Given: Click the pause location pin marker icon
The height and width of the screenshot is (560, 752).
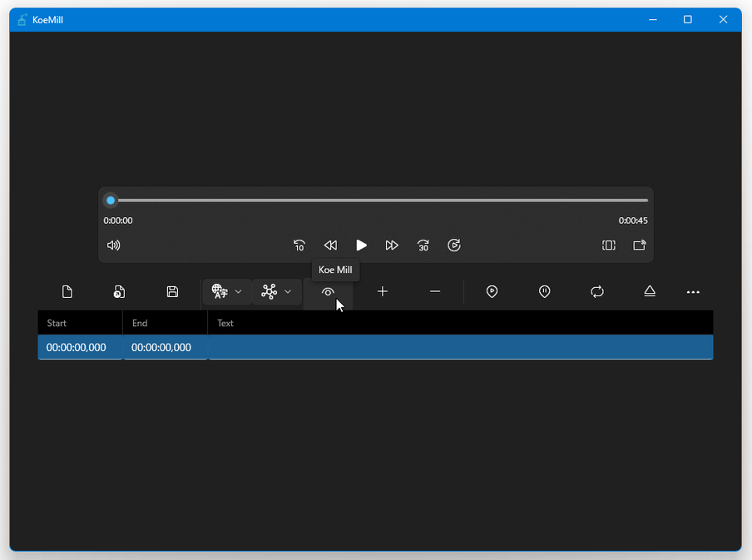Looking at the screenshot, I should (x=544, y=292).
